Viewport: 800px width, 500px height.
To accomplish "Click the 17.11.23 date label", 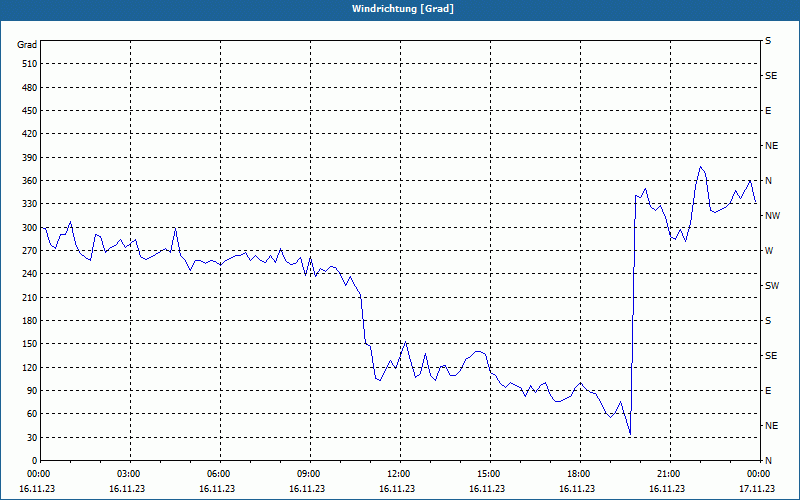I will click(x=757, y=488).
